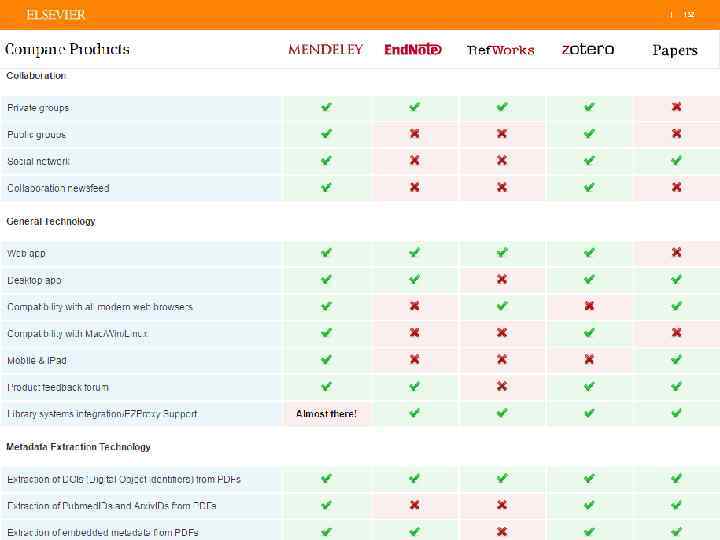Click RefWorks cross for PubmedIDs extraction
720x540 pixels.
pyautogui.click(x=502, y=505)
